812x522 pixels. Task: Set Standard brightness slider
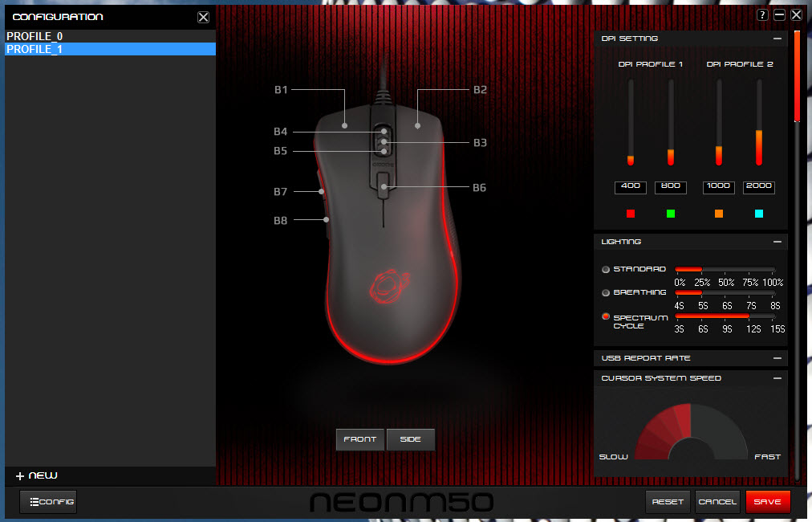point(725,269)
